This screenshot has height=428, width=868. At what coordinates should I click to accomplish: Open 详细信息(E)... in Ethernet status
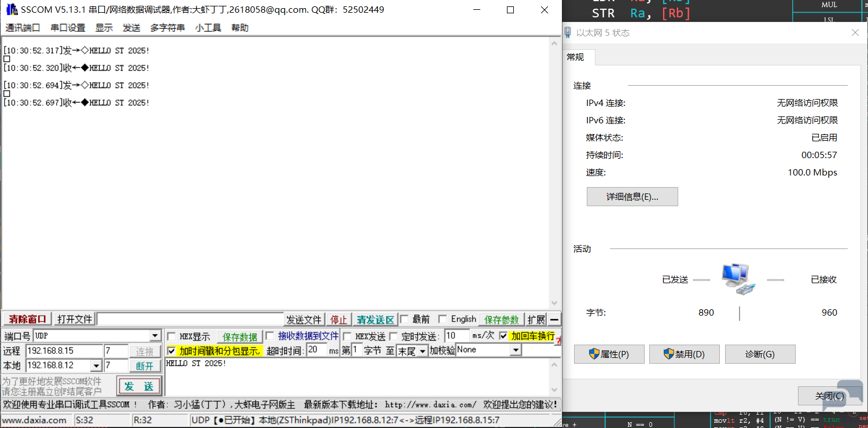pos(632,196)
